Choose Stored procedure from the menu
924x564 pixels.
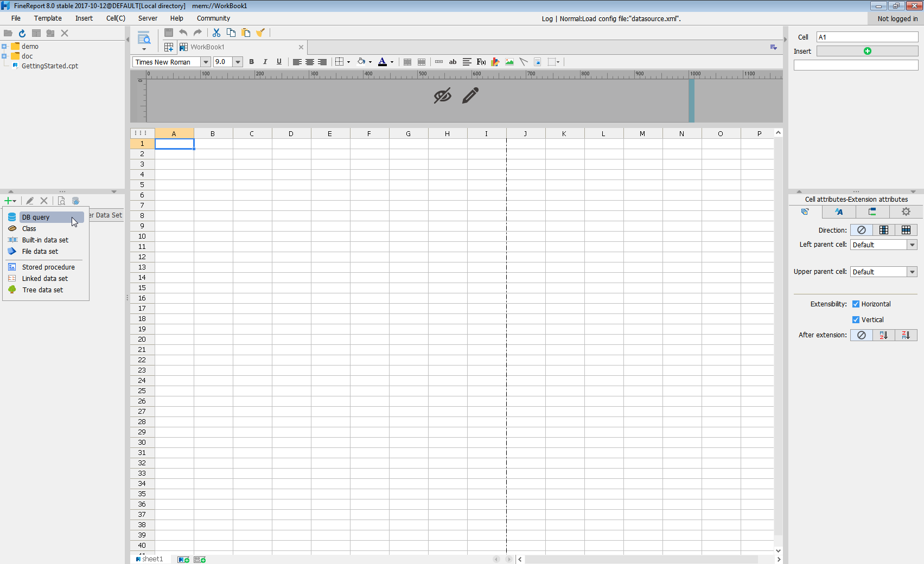(48, 267)
